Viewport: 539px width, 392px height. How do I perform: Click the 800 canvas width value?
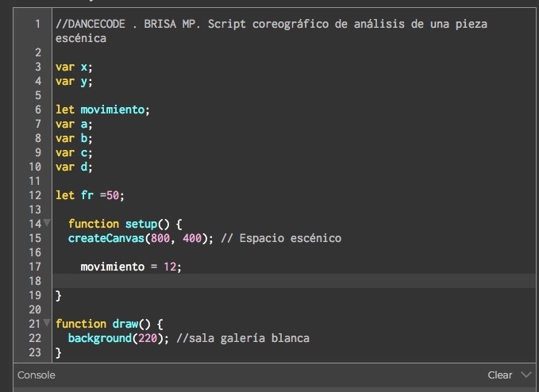point(160,238)
